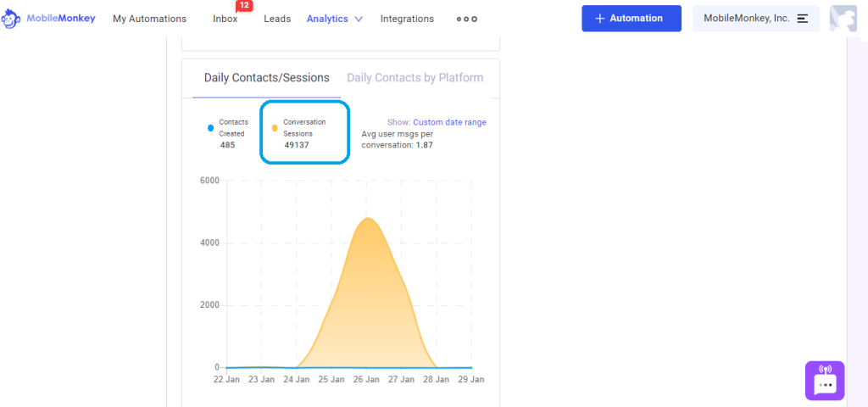The width and height of the screenshot is (868, 407).
Task: Click the hamburger lines icon beside company name
Action: tap(803, 19)
